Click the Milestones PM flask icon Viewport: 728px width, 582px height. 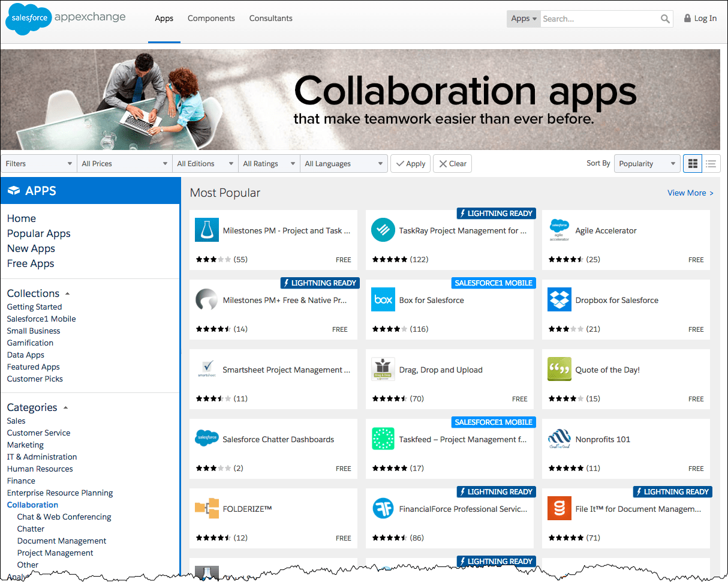click(x=207, y=230)
